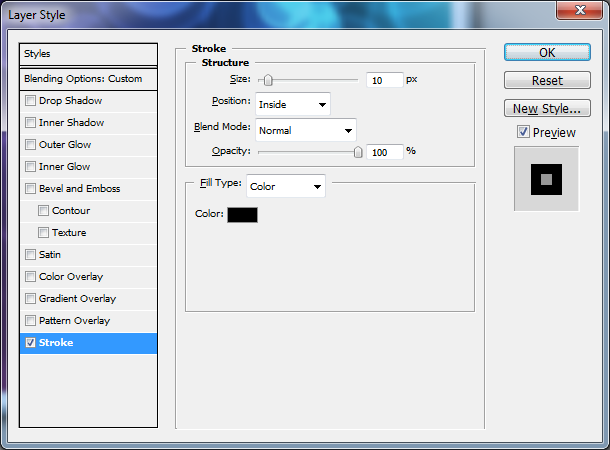The image size is (610, 450).
Task: Select the Drop Shadow label in list
Action: [x=70, y=101]
